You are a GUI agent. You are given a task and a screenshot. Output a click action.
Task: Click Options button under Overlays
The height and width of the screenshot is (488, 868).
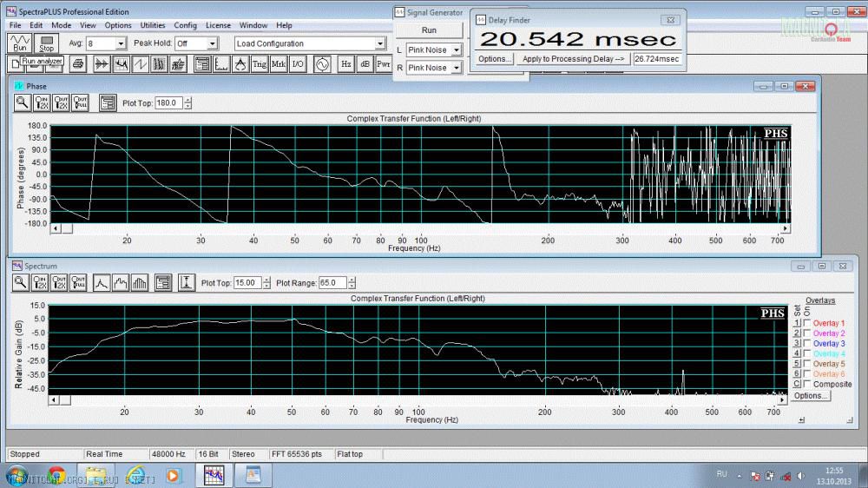[x=811, y=395]
